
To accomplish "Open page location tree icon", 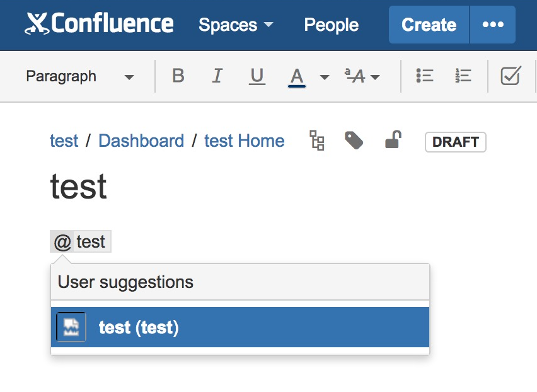I will pyautogui.click(x=317, y=141).
